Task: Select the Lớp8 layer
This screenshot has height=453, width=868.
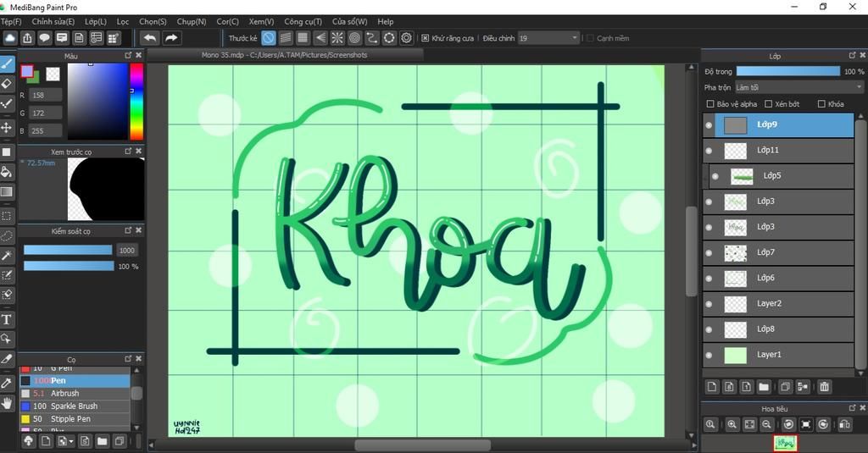Action: (778, 329)
